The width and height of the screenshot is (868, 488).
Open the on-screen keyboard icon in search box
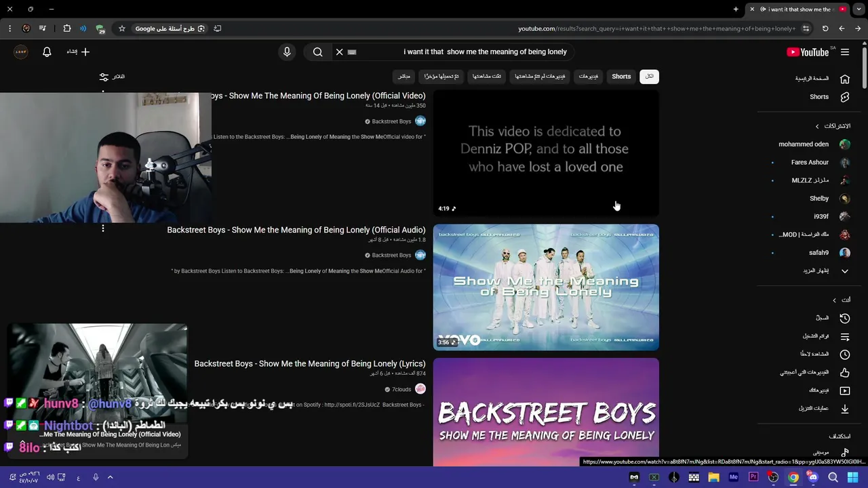[352, 52]
